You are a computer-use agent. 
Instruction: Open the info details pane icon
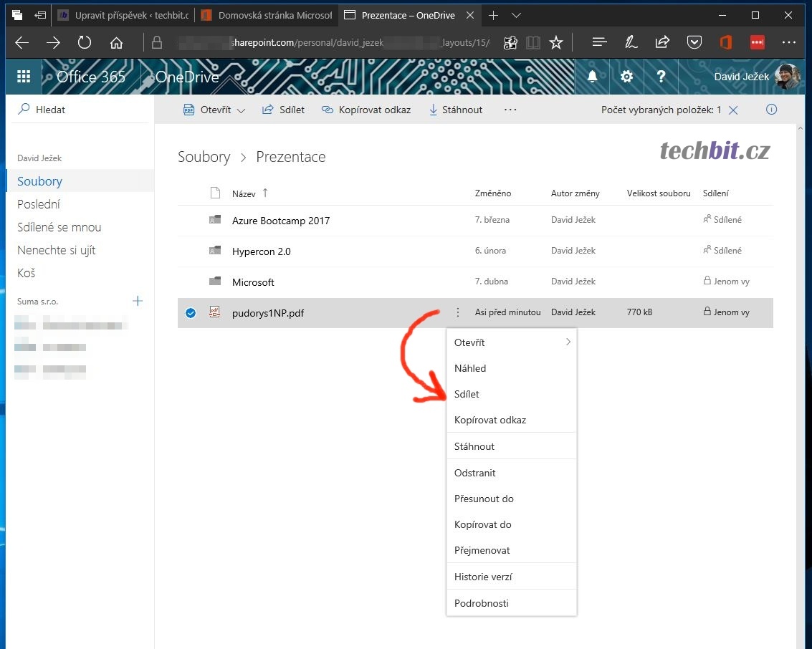pos(771,110)
